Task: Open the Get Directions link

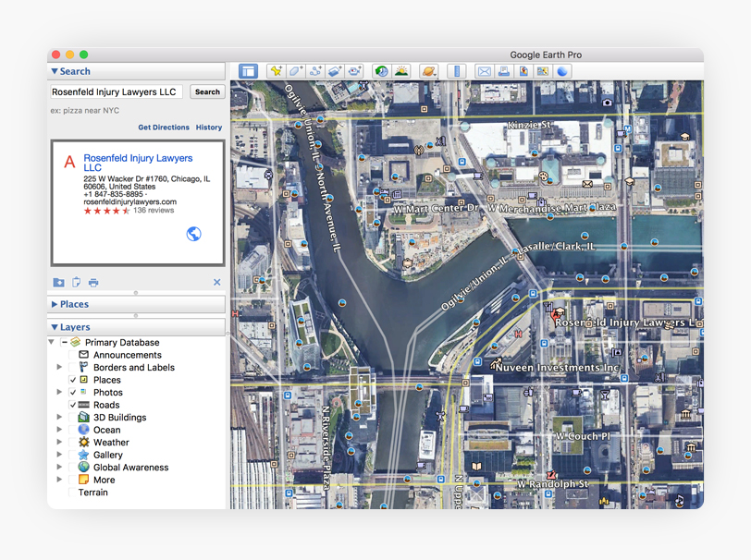Action: coord(164,128)
